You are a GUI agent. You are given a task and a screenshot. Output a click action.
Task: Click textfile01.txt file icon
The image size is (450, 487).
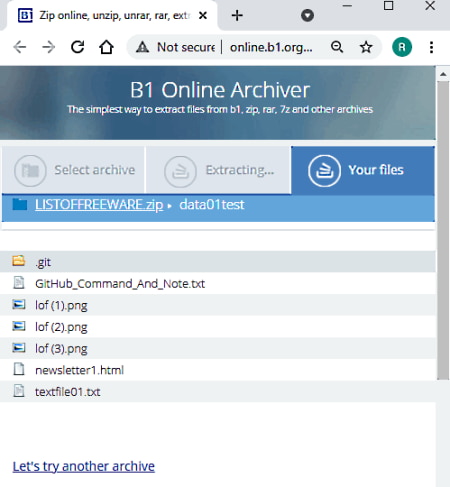coord(19,391)
